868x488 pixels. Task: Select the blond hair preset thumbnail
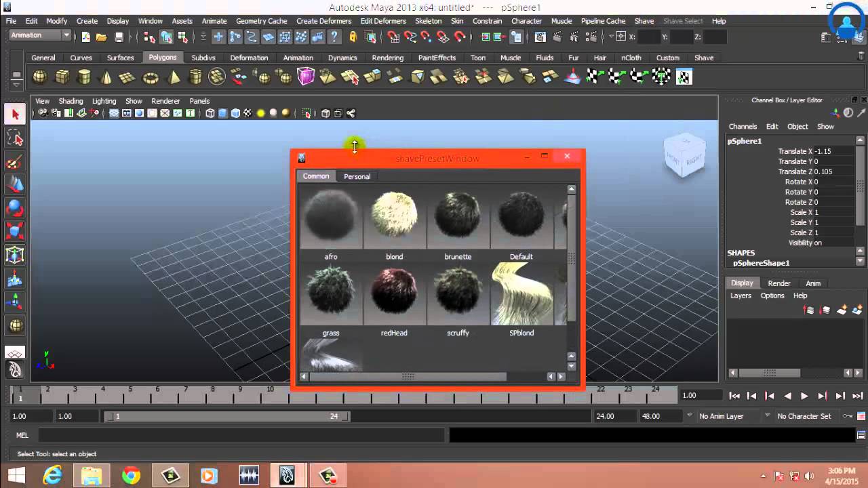tap(395, 220)
